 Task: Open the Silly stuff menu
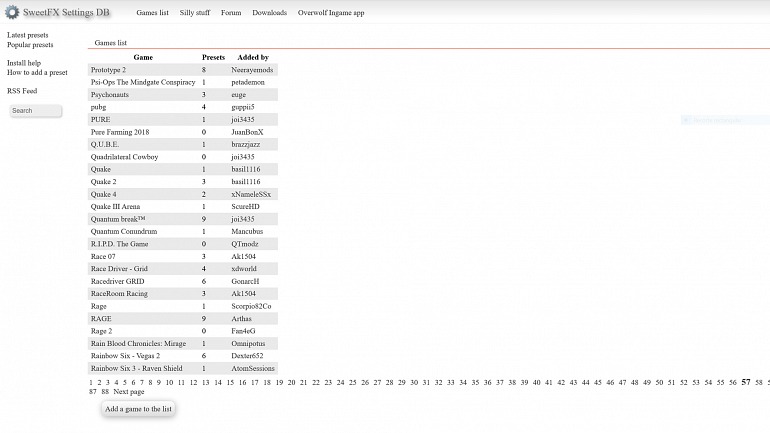194,13
